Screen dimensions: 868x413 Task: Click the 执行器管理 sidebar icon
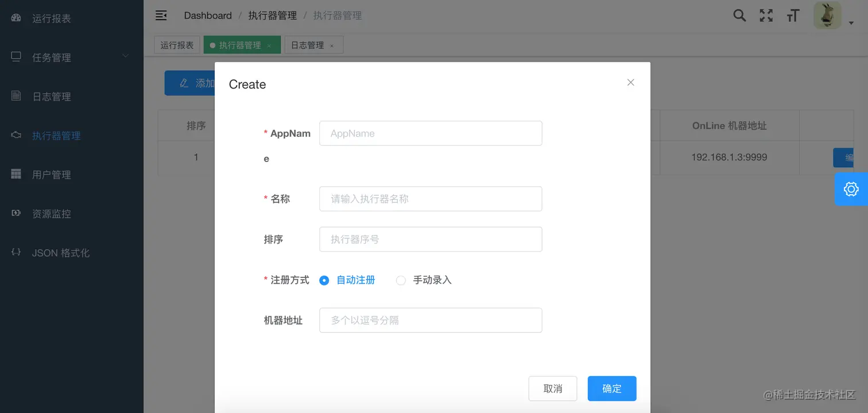[x=16, y=135]
